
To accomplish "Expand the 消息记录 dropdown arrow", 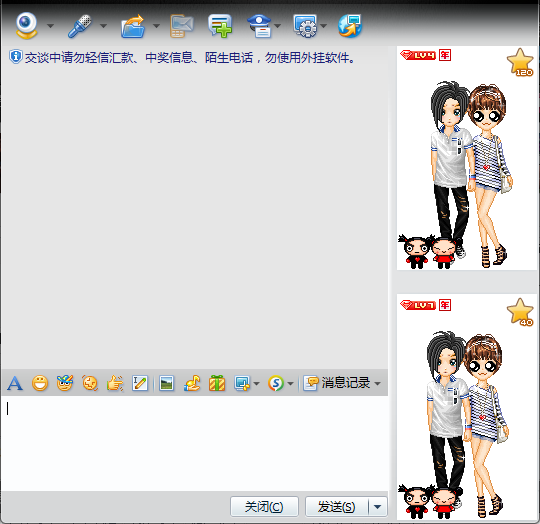I will 377,383.
